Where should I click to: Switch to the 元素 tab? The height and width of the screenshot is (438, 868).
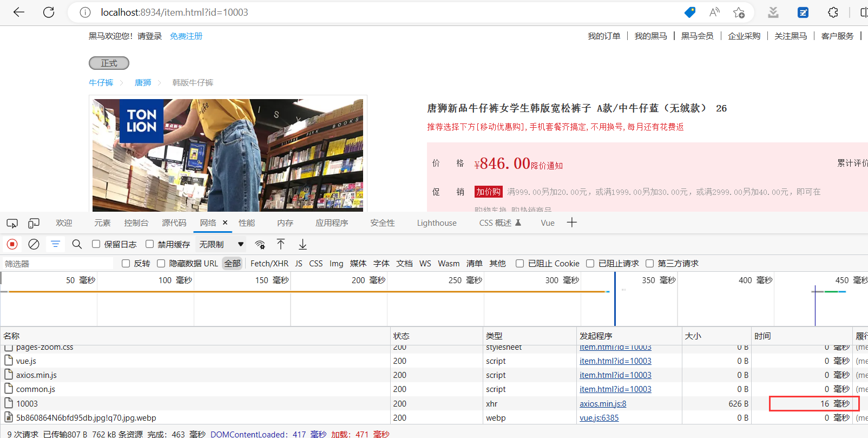coord(102,223)
